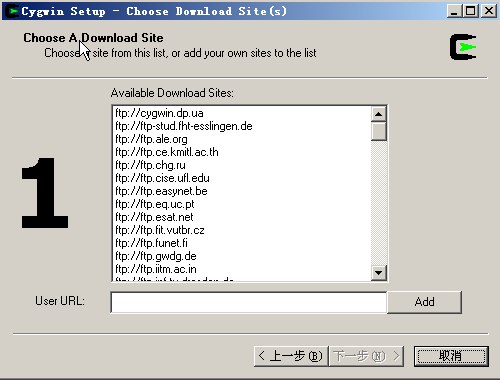Click the Cygwin title bar icon

(12, 11)
